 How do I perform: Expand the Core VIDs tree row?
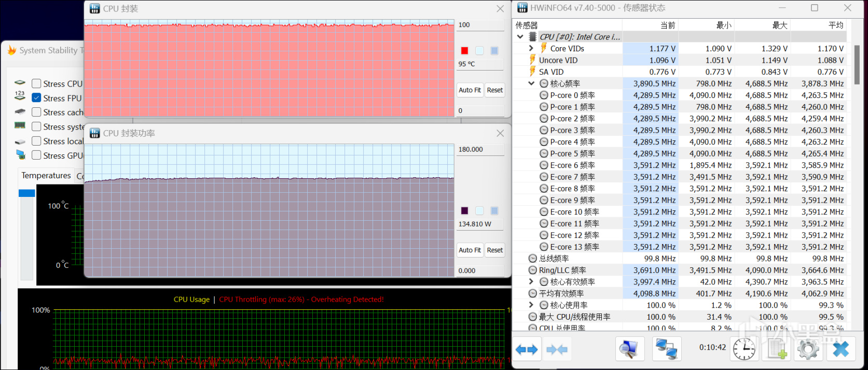click(x=531, y=48)
